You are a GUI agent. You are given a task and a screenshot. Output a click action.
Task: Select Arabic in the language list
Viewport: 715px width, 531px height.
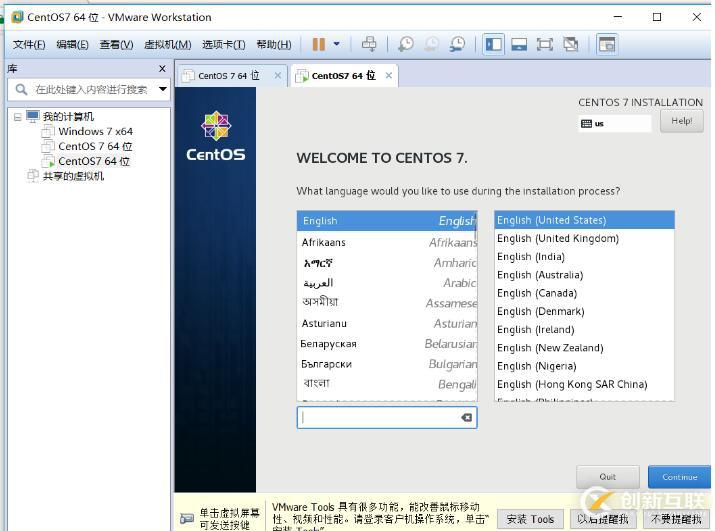tap(387, 283)
